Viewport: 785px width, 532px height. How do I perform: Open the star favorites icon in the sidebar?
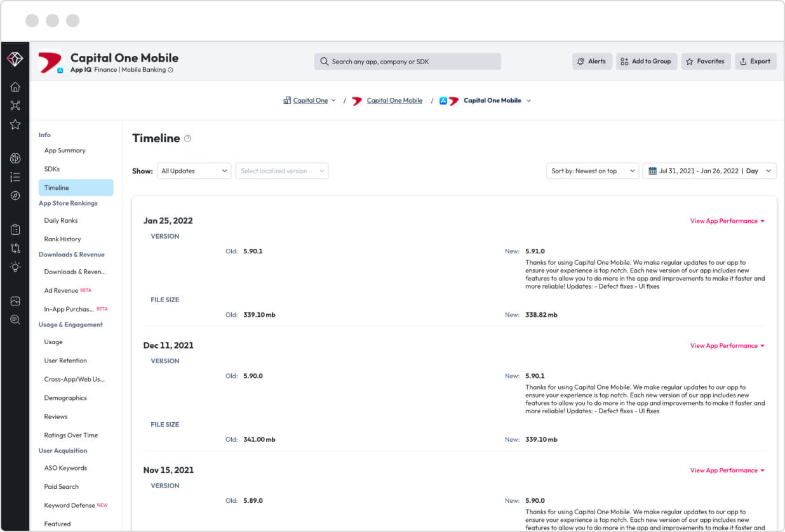[x=15, y=124]
